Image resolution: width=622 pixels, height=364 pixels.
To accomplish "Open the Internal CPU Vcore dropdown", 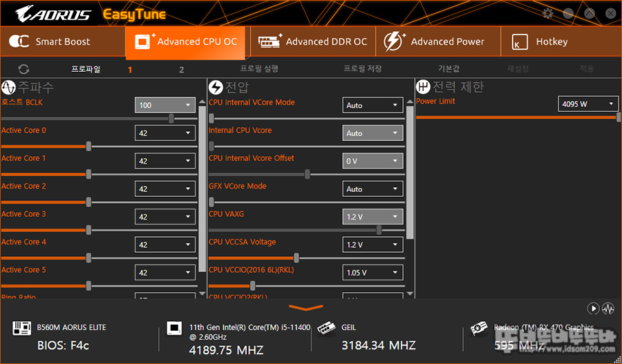I will [373, 133].
